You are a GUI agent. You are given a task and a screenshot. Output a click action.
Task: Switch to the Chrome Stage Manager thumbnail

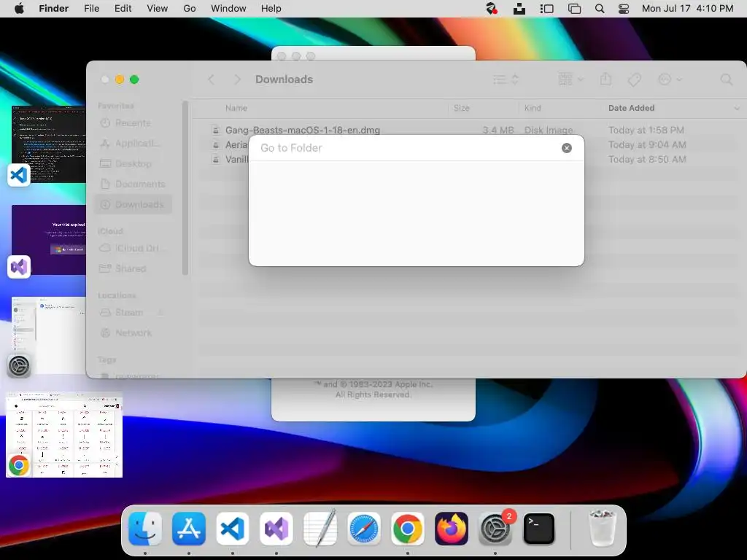coord(64,435)
